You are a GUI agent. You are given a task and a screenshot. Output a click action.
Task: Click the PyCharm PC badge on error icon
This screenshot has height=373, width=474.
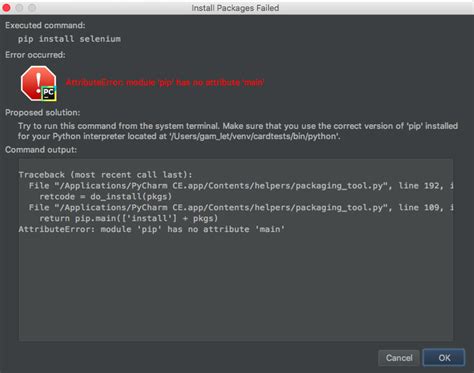coord(49,94)
